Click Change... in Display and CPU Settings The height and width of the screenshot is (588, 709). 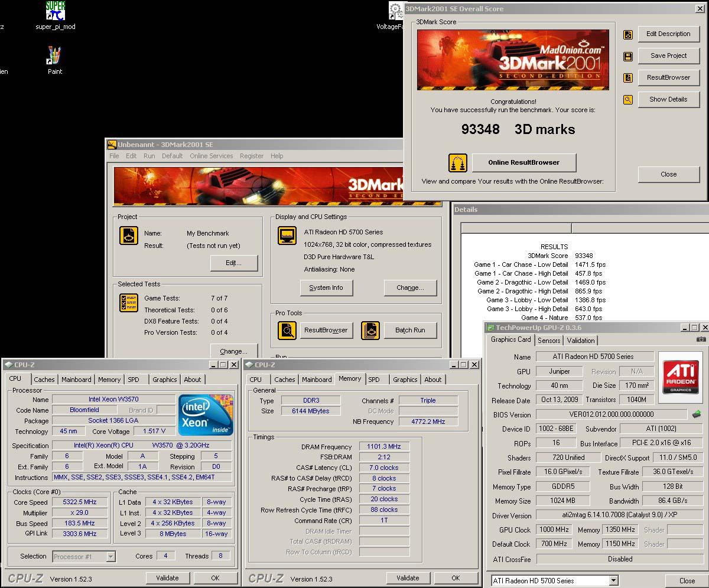click(410, 288)
